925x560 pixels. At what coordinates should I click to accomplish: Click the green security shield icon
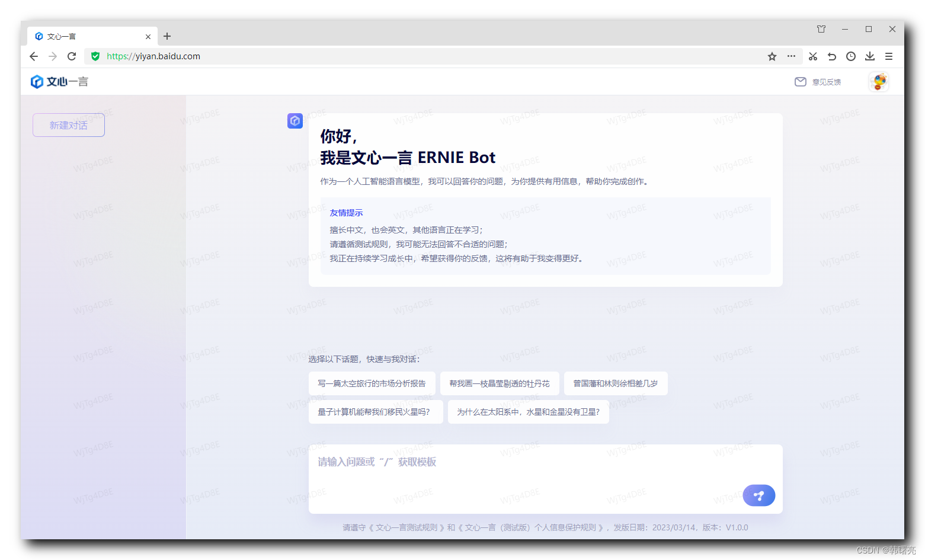[95, 56]
